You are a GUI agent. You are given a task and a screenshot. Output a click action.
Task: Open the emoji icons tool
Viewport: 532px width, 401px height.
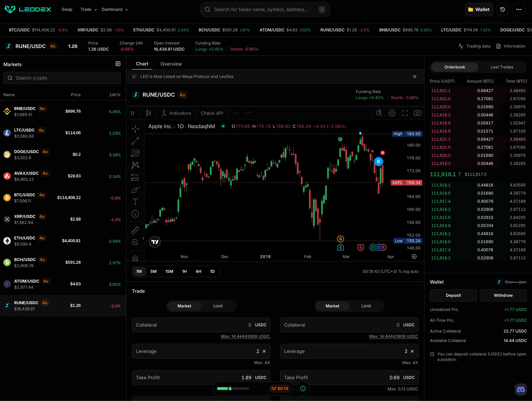(135, 214)
